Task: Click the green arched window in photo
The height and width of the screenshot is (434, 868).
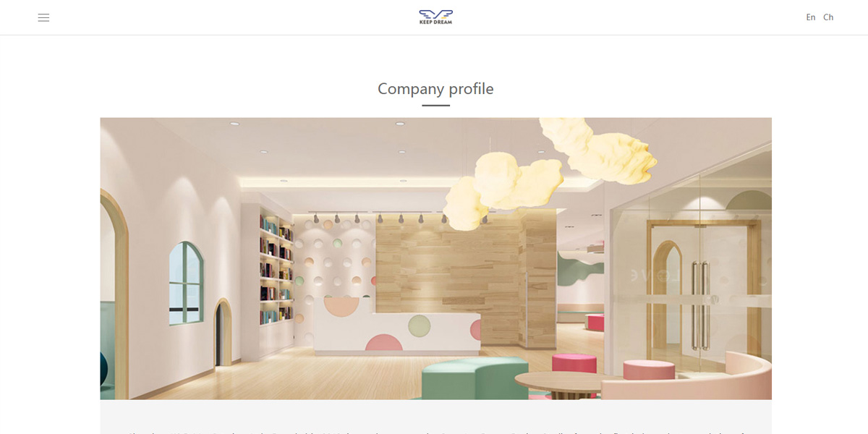Action: pos(187,284)
